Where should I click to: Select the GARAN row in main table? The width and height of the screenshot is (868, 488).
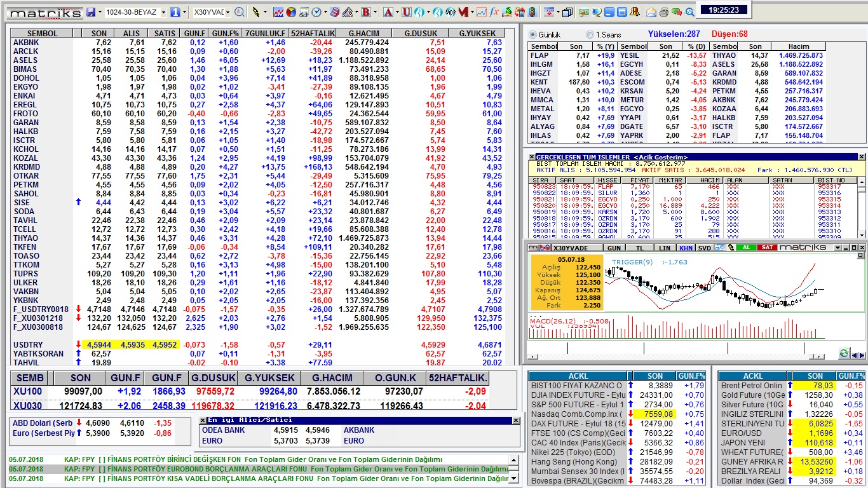257,122
